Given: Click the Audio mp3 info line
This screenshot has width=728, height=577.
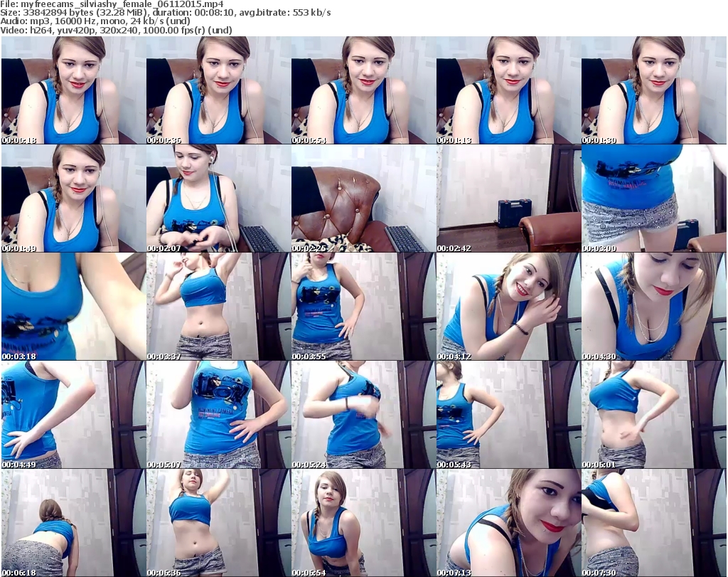Looking at the screenshot, I should [95, 21].
